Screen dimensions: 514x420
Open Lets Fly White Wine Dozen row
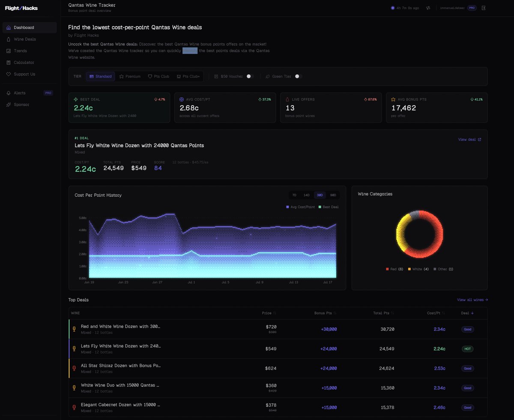click(x=278, y=349)
